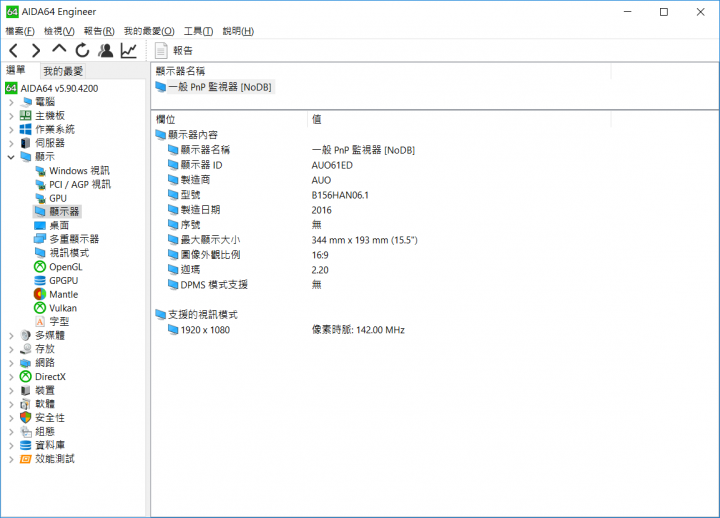Expand the 效能測試 tree node
This screenshot has width=720, height=518.
(11, 459)
